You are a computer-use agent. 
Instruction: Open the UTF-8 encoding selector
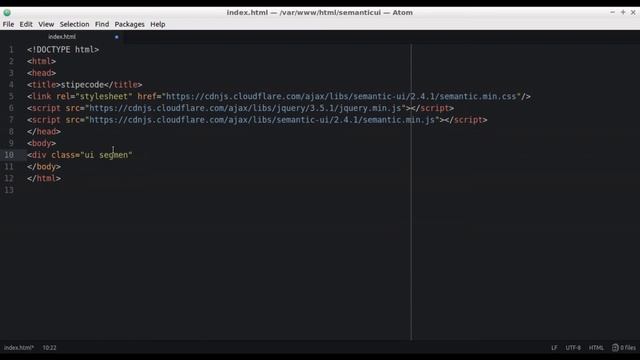[x=573, y=348]
